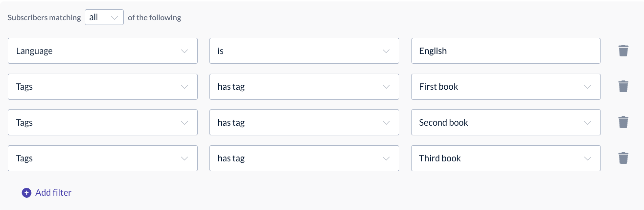Expand the 'is' condition dropdown

[x=304, y=51]
